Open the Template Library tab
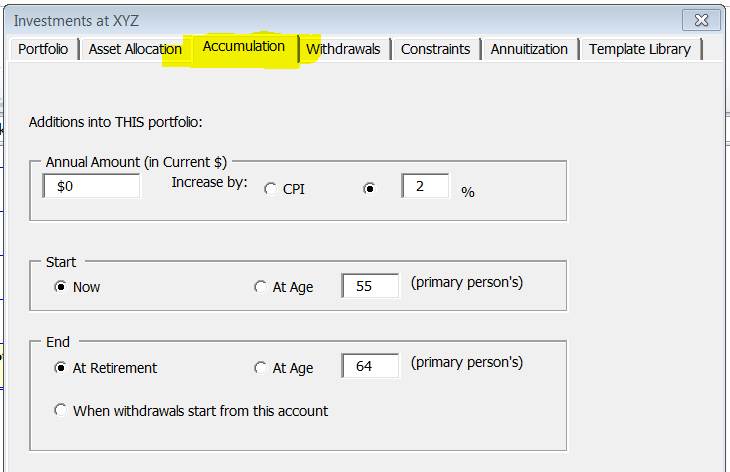 640,49
